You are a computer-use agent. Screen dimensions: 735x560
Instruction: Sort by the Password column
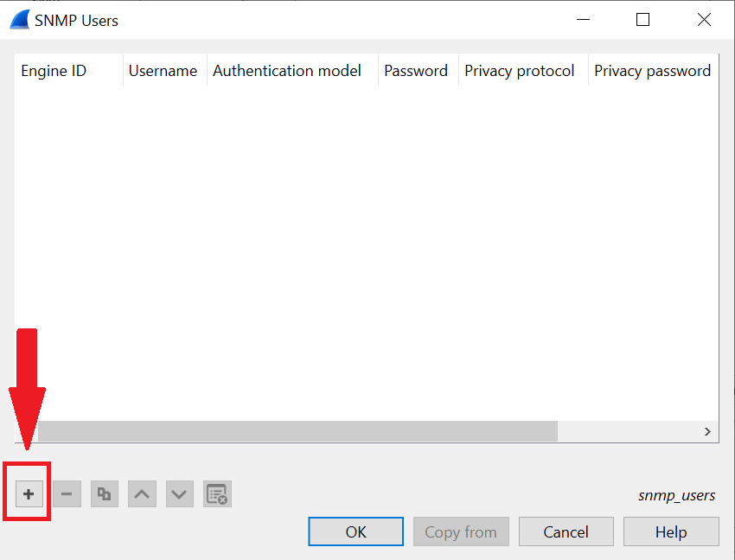(x=415, y=71)
